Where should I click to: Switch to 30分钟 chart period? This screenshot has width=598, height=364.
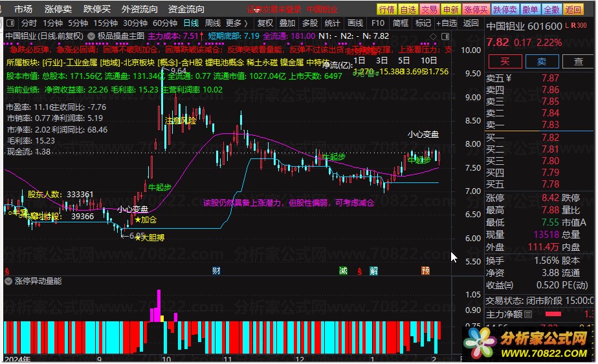(x=135, y=23)
